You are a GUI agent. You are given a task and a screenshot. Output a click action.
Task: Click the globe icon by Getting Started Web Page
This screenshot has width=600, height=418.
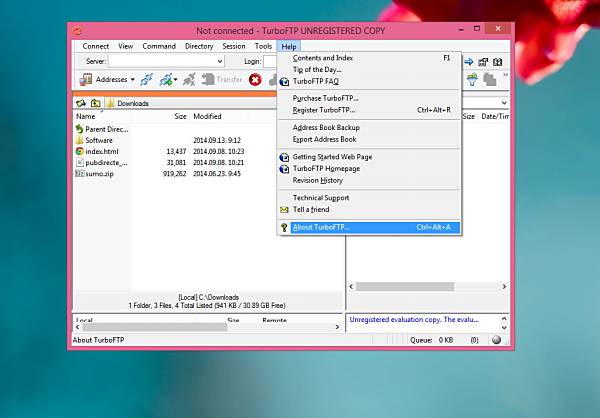tap(284, 157)
